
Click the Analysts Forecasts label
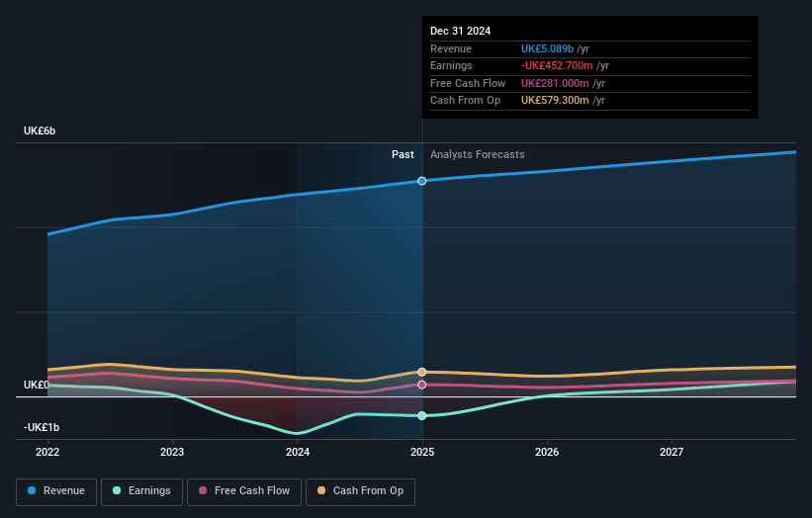(x=478, y=155)
